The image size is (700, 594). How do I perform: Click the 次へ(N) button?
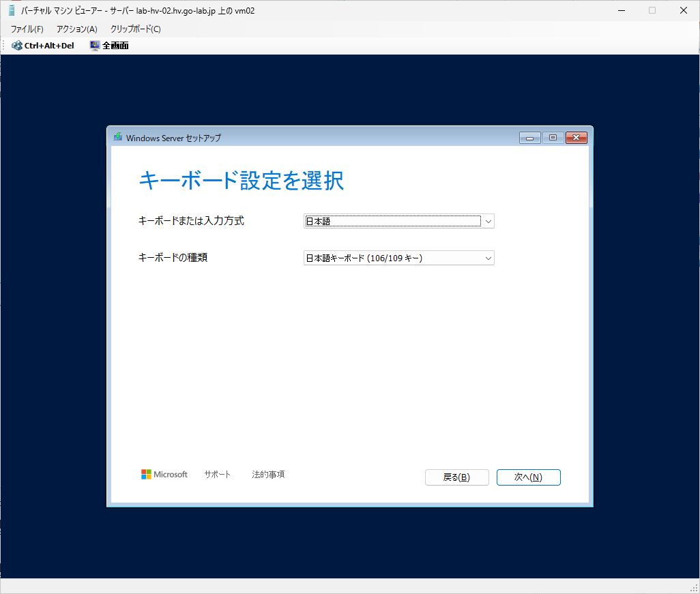[528, 477]
